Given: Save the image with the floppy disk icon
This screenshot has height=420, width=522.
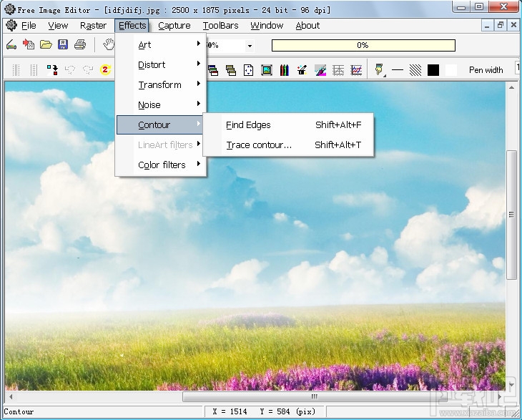Looking at the screenshot, I should [63, 44].
